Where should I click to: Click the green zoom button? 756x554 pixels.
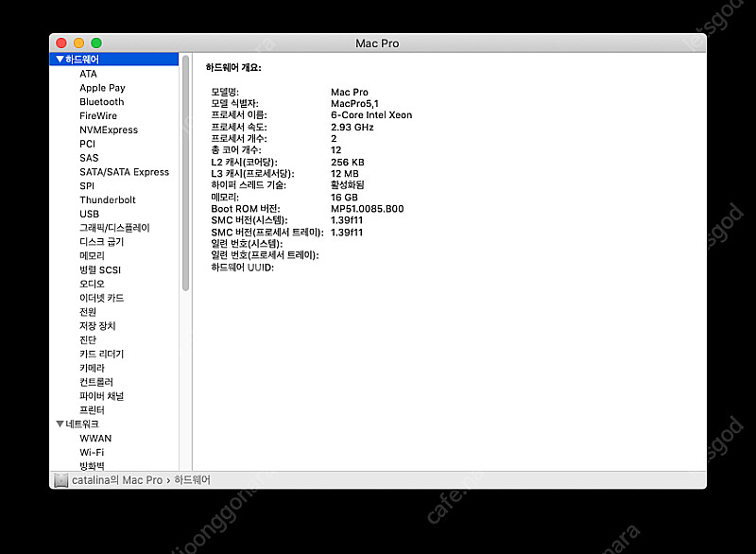pos(96,43)
